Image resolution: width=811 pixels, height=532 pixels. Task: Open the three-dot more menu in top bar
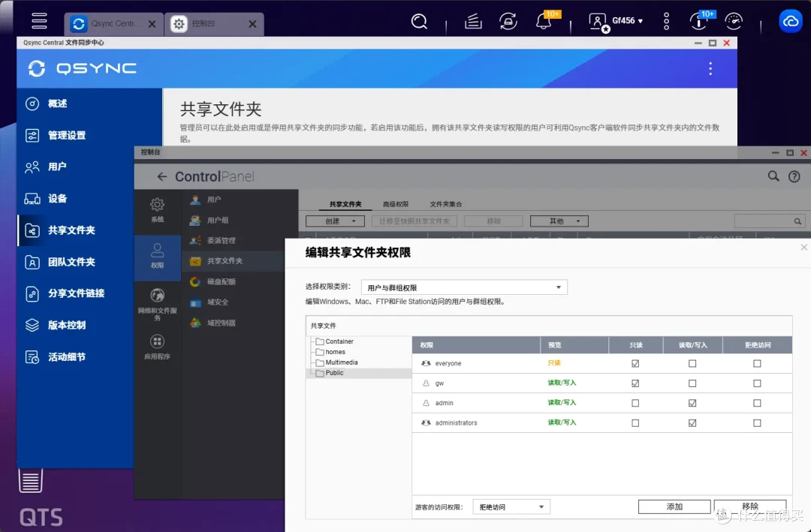666,21
